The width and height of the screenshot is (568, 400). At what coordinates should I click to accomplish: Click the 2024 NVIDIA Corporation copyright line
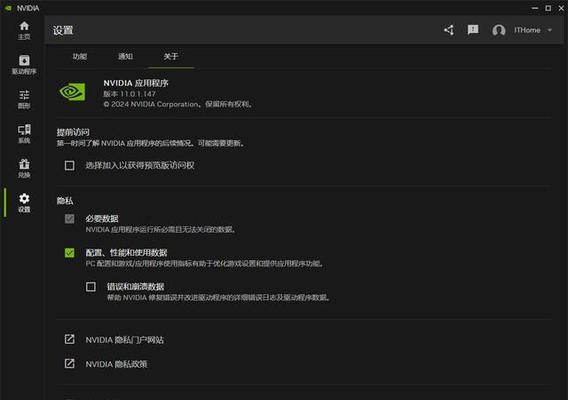point(178,104)
